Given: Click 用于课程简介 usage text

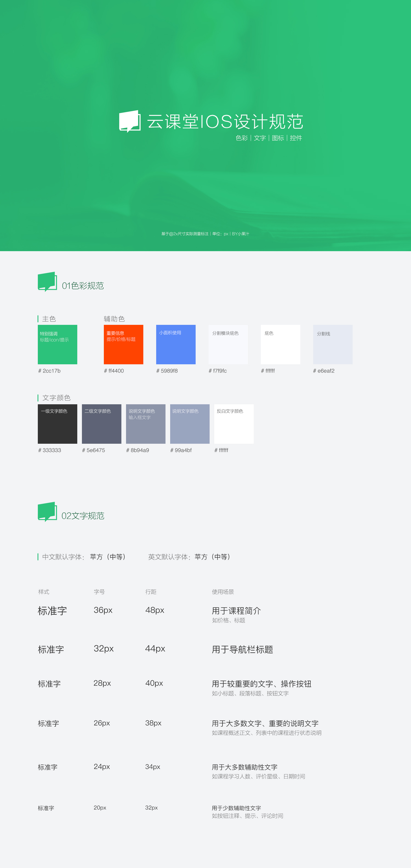Looking at the screenshot, I should [236, 611].
